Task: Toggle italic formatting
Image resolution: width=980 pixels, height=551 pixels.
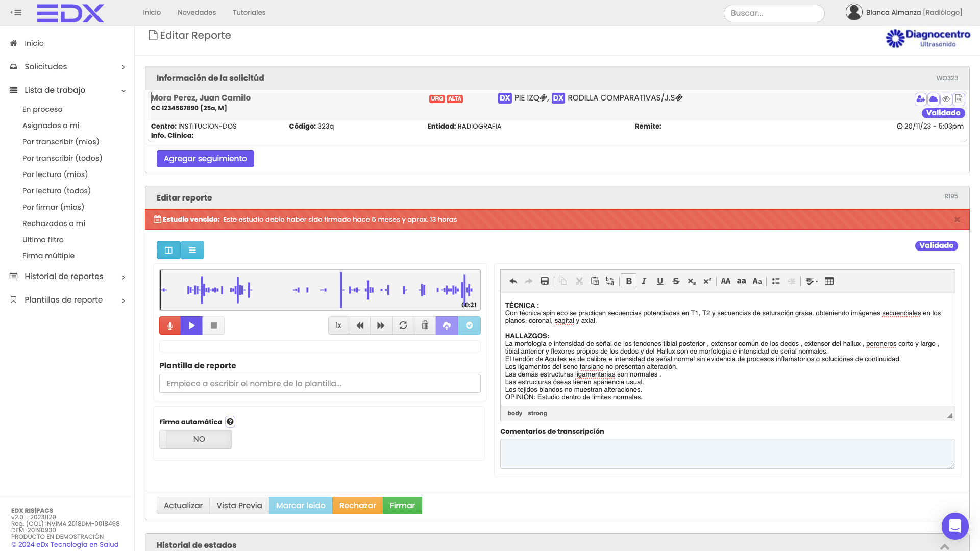Action: coord(644,281)
